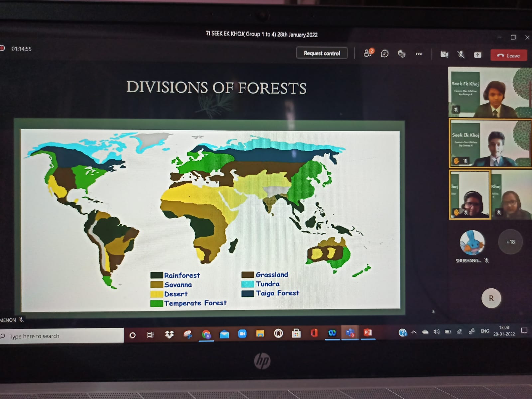
Task: Unmute the microphone
Action: [x=461, y=54]
